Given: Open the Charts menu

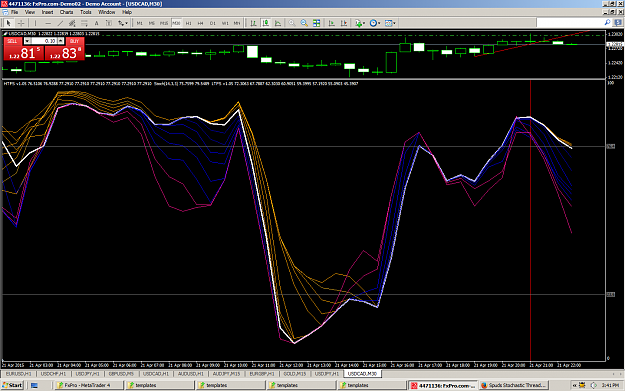Looking at the screenshot, I should (67, 12).
